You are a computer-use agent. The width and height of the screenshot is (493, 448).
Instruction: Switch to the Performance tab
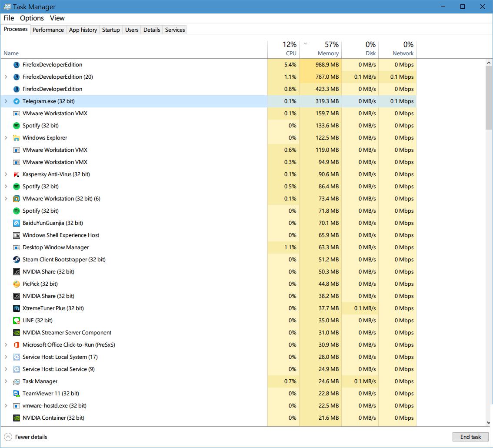click(48, 30)
